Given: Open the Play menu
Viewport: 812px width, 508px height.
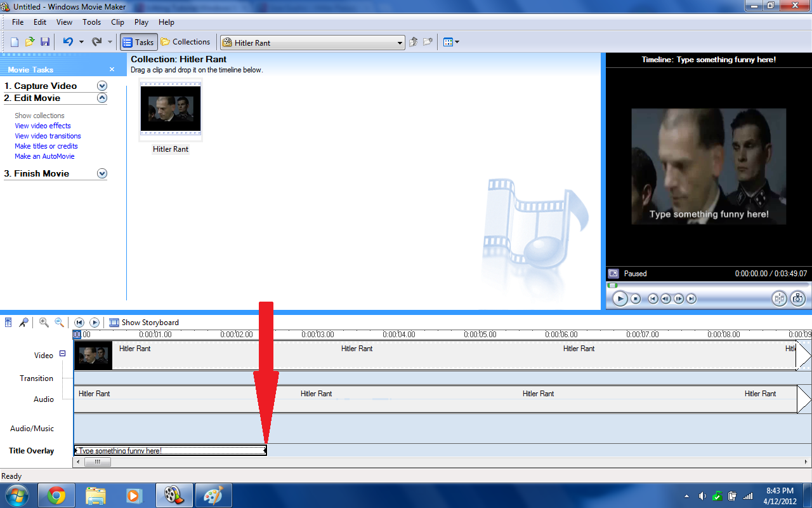Looking at the screenshot, I should point(141,22).
